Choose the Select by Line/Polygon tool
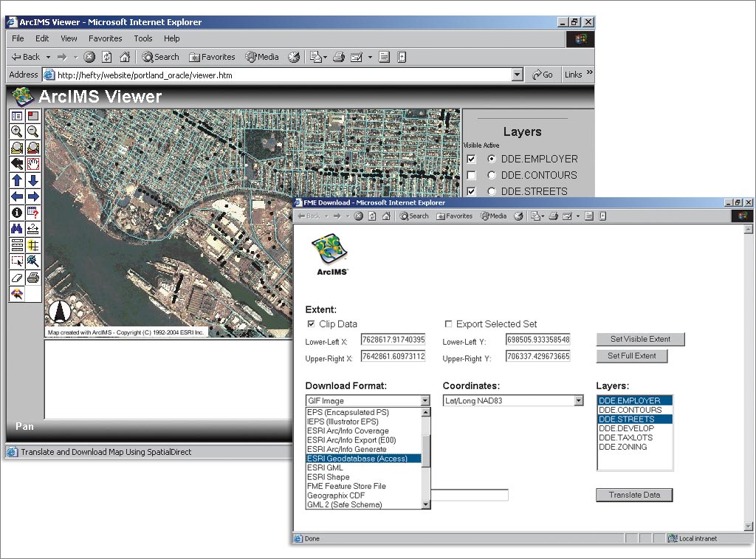756x559 pixels. [32, 261]
